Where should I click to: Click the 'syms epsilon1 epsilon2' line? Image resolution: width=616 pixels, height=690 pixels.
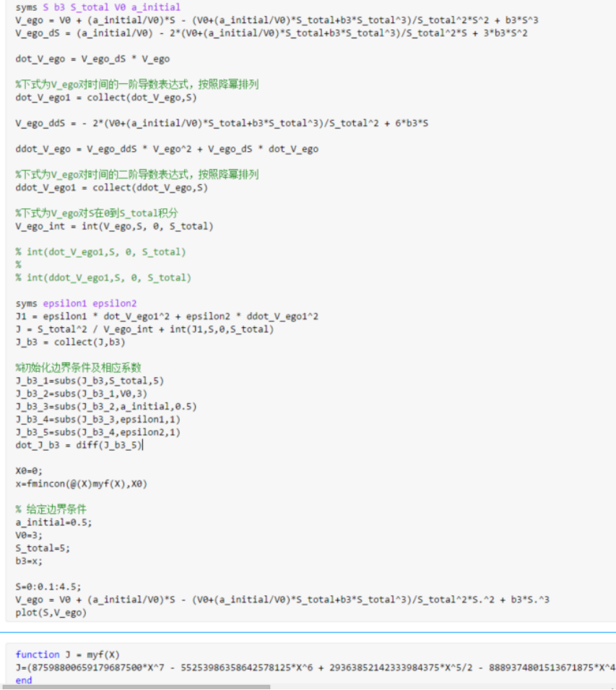point(76,303)
